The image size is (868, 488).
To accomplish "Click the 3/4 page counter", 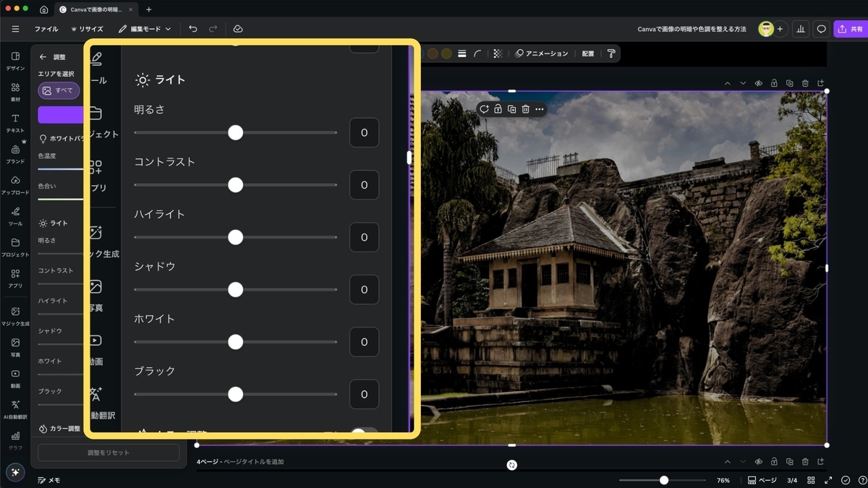I will [x=792, y=480].
